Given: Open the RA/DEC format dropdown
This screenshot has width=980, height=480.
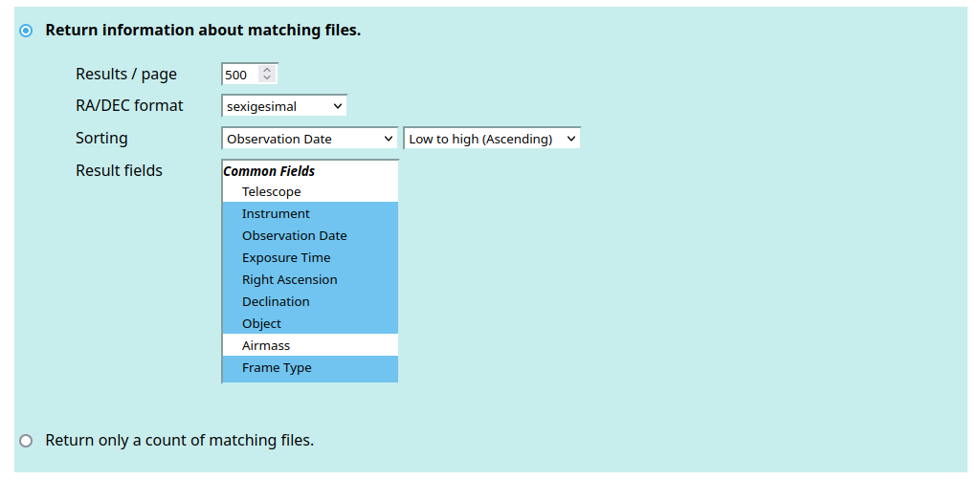Looking at the screenshot, I should 284,106.
